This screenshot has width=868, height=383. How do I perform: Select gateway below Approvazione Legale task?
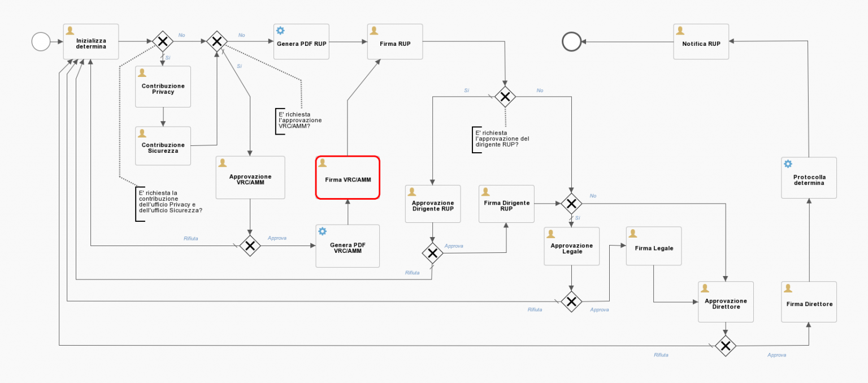click(x=571, y=302)
